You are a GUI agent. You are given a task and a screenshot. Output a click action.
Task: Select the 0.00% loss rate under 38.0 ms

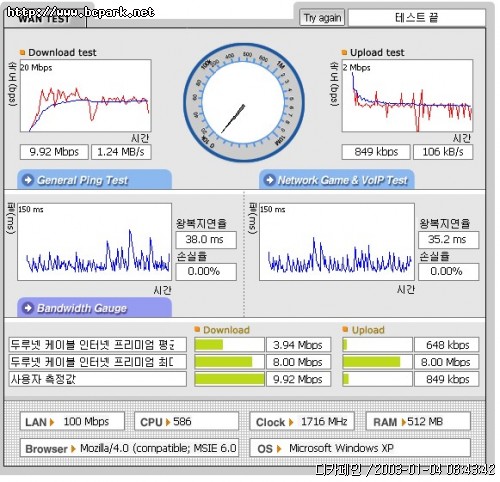[206, 272]
